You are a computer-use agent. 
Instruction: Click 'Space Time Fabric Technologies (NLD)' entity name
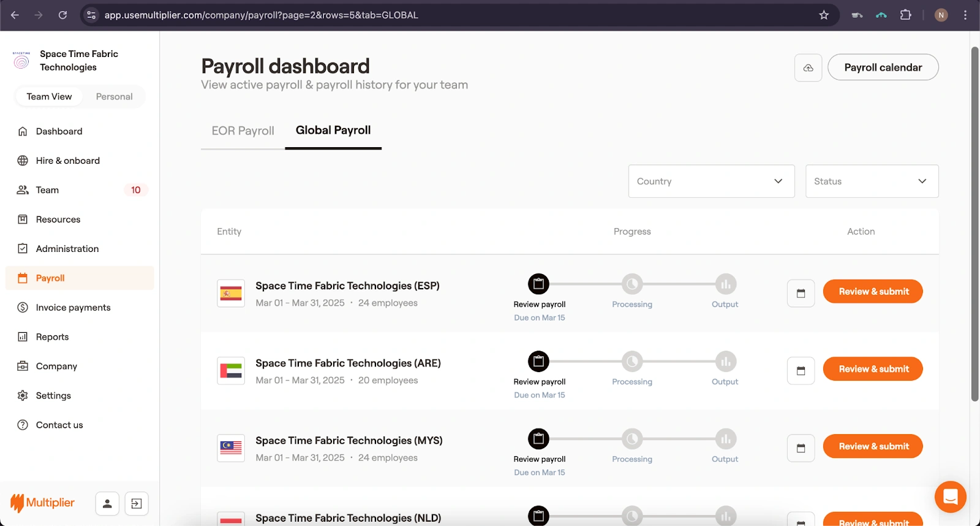pos(349,518)
